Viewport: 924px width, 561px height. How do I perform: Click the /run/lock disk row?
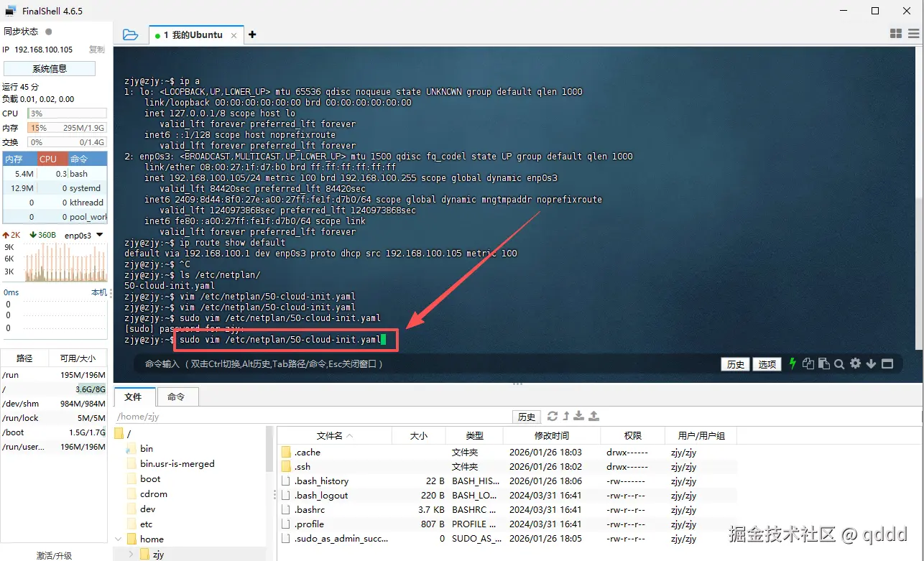point(55,418)
